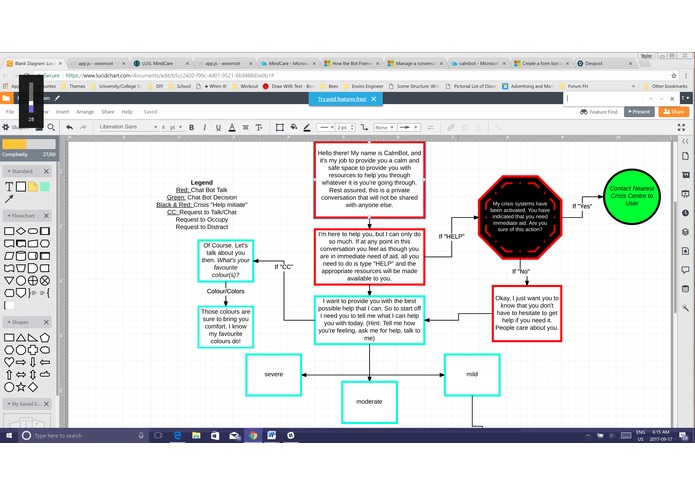695x494 pixels.
Task: Follow the Try paid features free link
Action: [x=342, y=99]
